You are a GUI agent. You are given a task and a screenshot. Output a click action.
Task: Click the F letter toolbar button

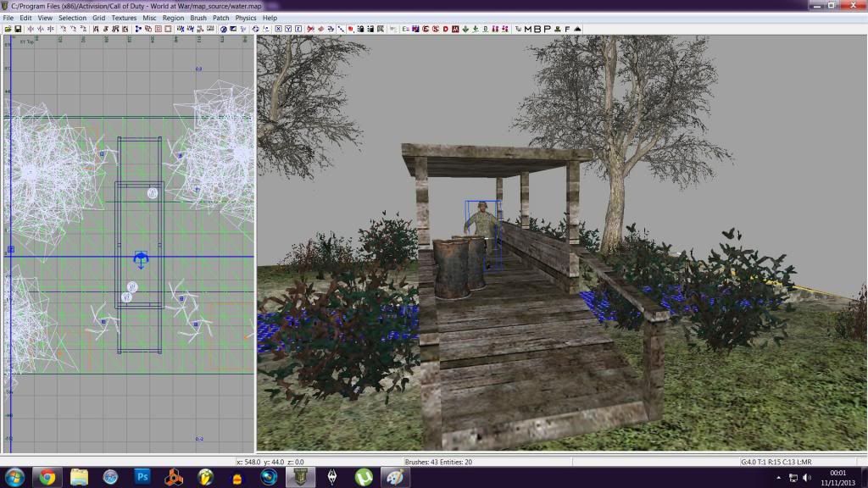tap(567, 29)
